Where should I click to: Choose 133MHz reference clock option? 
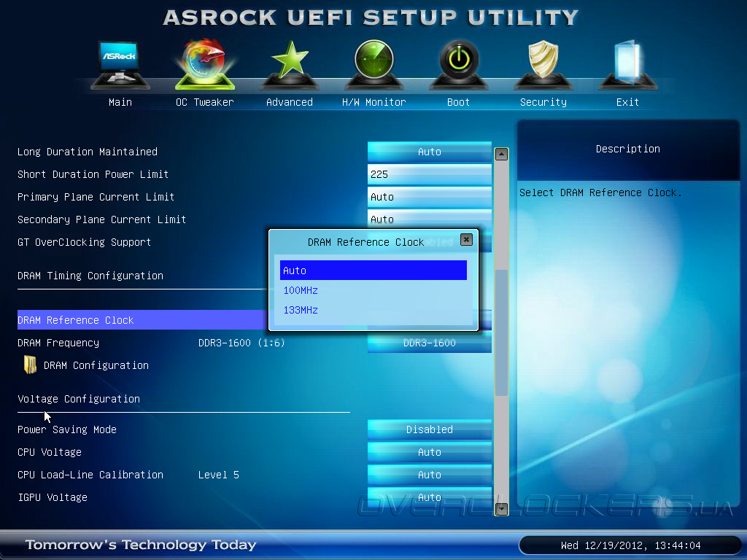pos(301,310)
